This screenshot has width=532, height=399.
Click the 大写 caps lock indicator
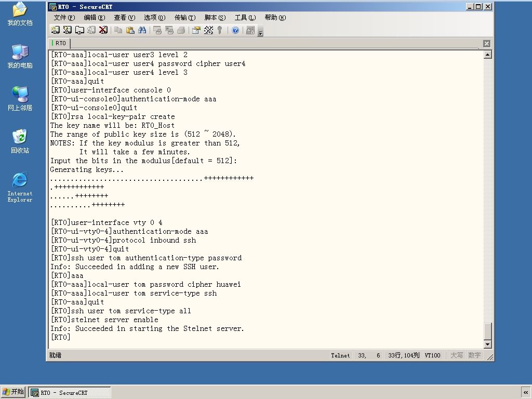pos(456,355)
